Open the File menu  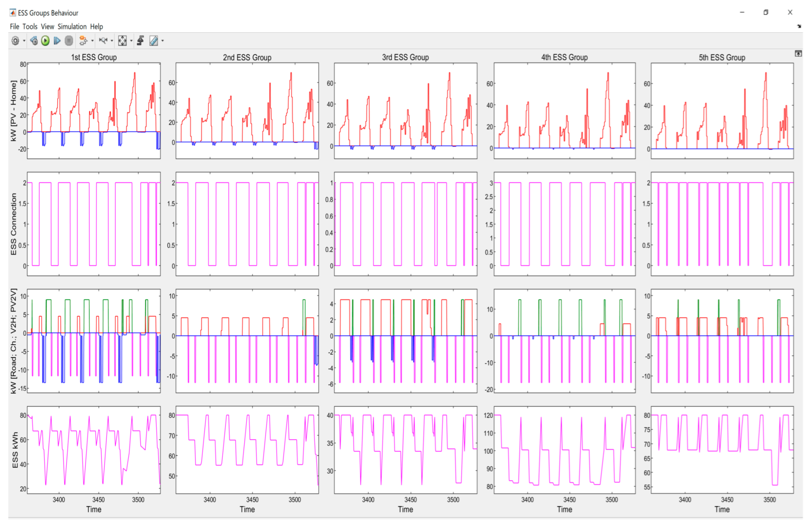tap(14, 27)
